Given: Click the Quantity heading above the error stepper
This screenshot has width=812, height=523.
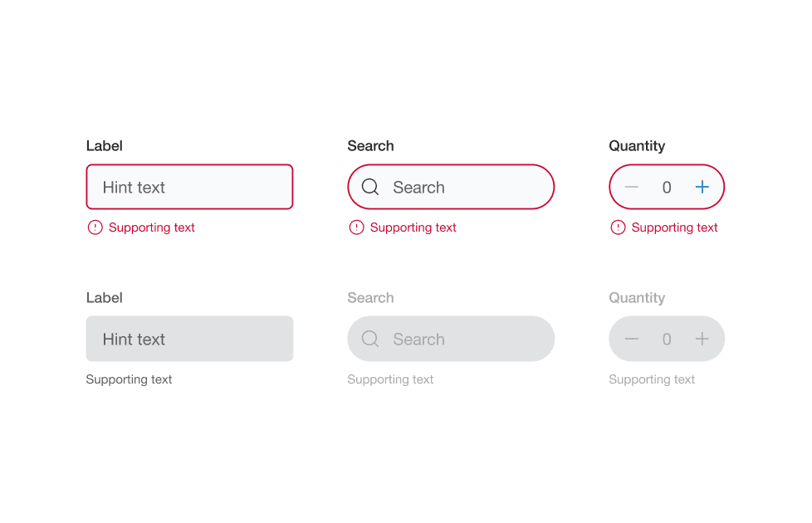Looking at the screenshot, I should (636, 145).
